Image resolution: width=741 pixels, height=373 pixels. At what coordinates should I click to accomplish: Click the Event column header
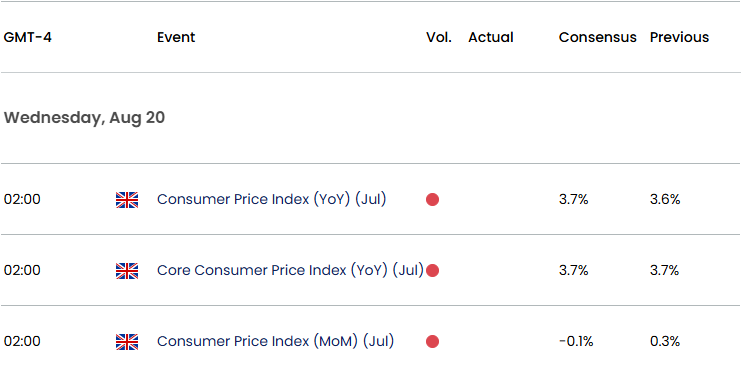click(x=176, y=37)
